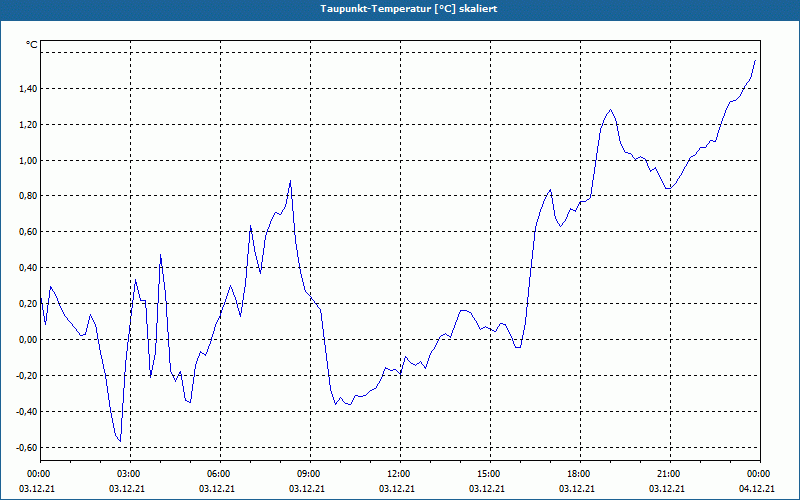Click the °C unit label on the y-axis
The height and width of the screenshot is (500, 800).
pyautogui.click(x=32, y=45)
